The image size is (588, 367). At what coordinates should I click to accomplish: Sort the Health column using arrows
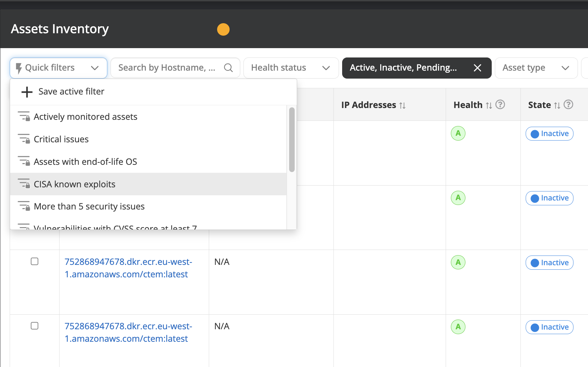click(489, 105)
